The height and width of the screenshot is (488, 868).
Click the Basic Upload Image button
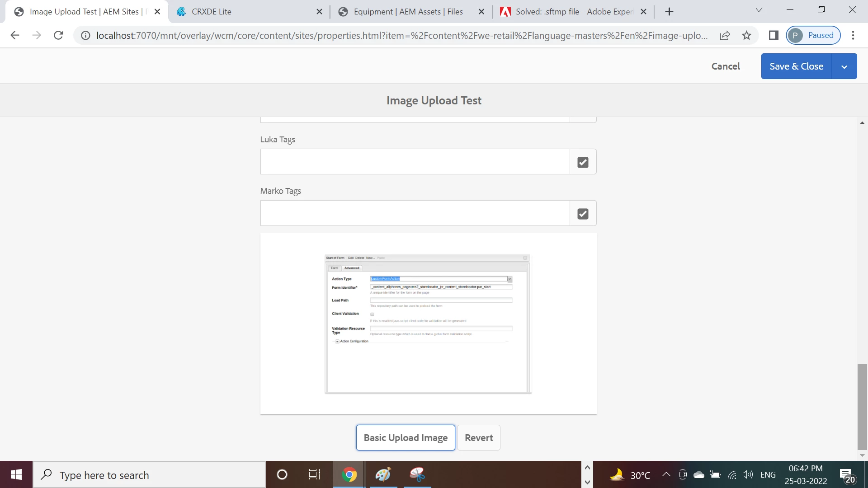tap(406, 437)
